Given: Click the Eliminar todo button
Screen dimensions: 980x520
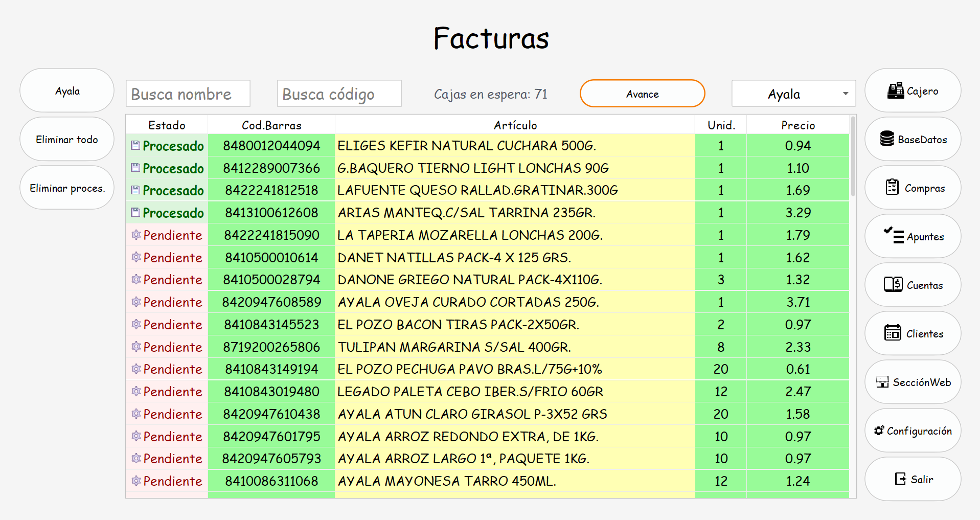Looking at the screenshot, I should click(67, 139).
